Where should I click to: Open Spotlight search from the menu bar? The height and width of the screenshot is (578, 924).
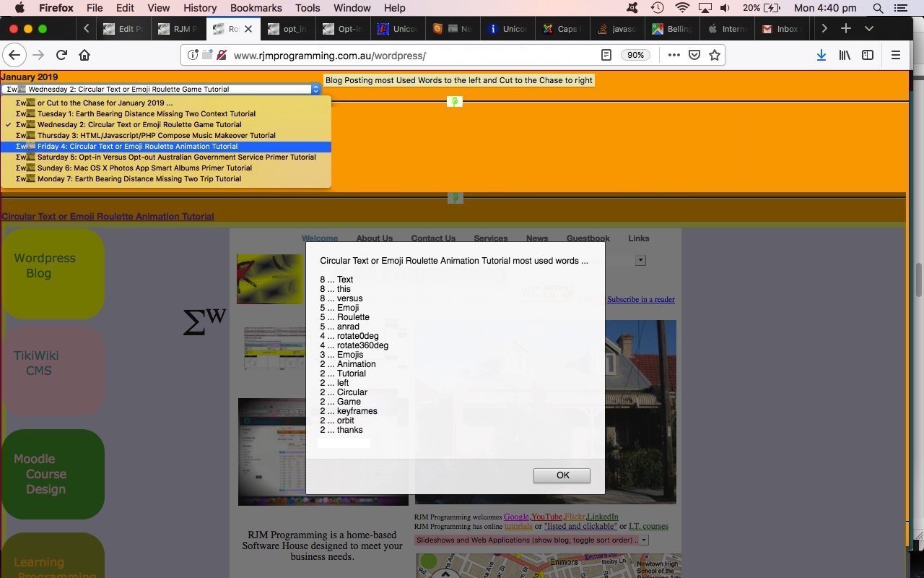(x=878, y=8)
